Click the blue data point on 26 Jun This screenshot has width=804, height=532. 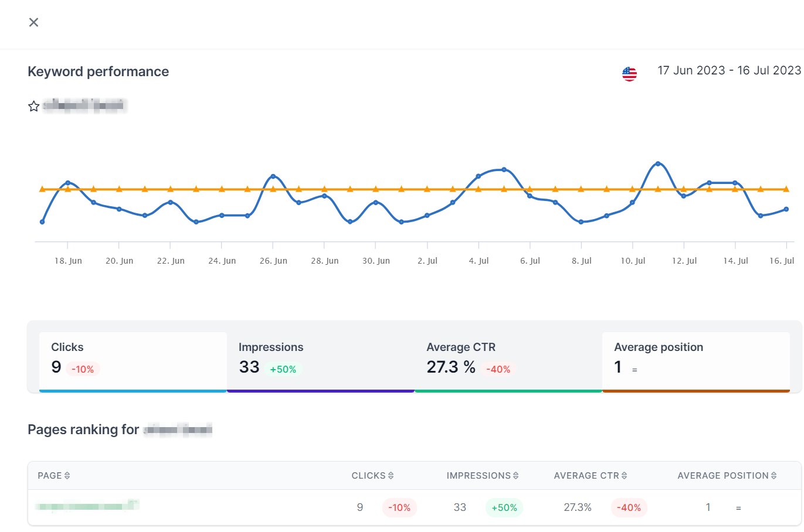[273, 176]
